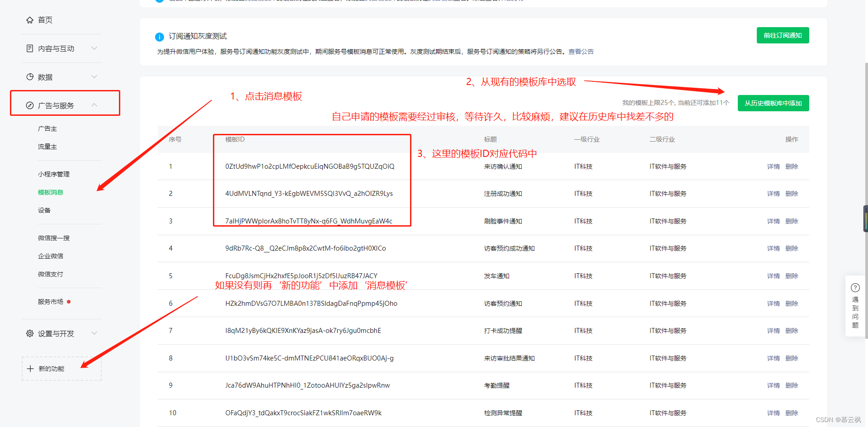Click the 检测异常提醒 title cell
This screenshot has width=868, height=427.
[503, 413]
